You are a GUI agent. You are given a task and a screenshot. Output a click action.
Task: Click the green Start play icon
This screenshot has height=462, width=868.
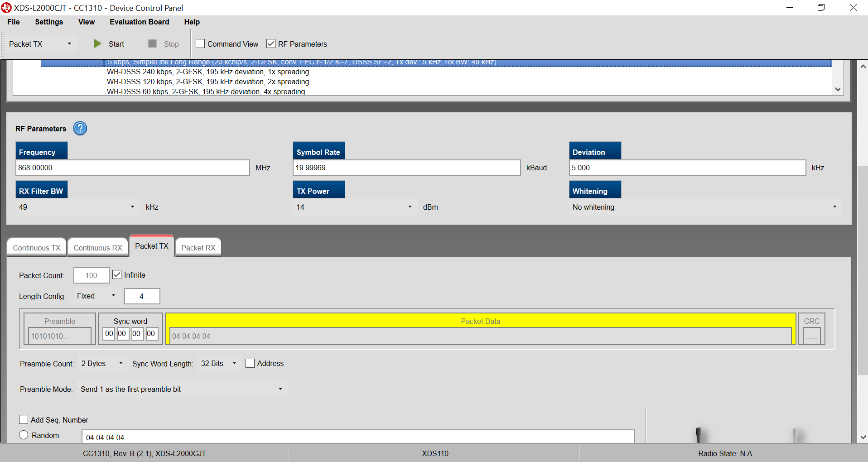tap(97, 43)
